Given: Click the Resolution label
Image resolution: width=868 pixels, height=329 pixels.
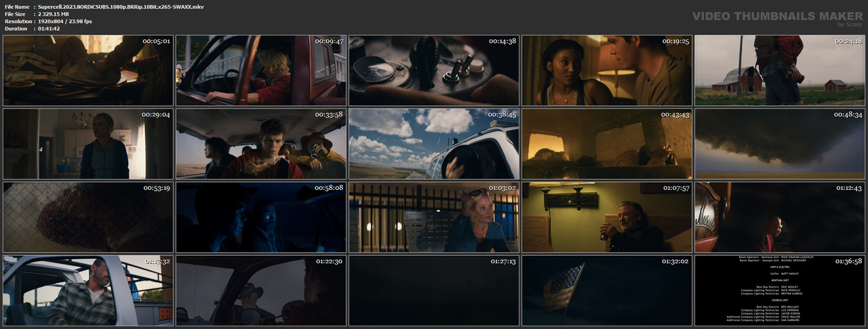Looking at the screenshot, I should 17,22.
